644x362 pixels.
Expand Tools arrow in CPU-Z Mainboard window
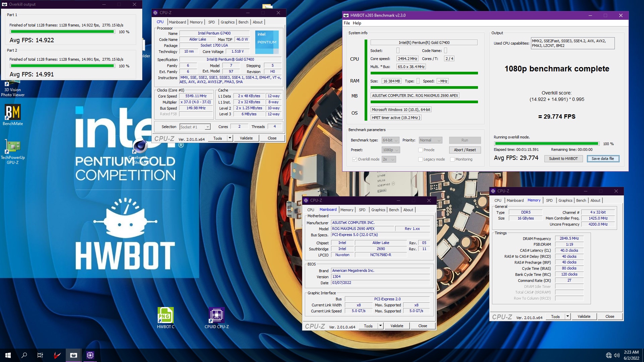point(380,326)
